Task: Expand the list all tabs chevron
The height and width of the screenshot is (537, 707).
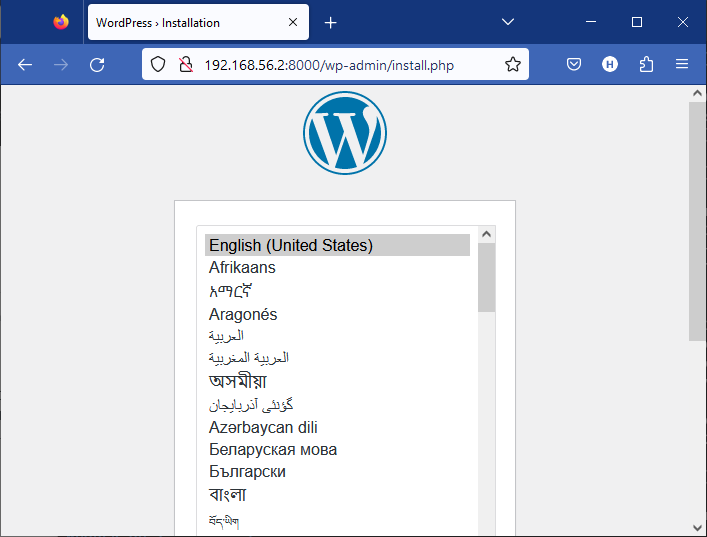Action: (x=508, y=22)
